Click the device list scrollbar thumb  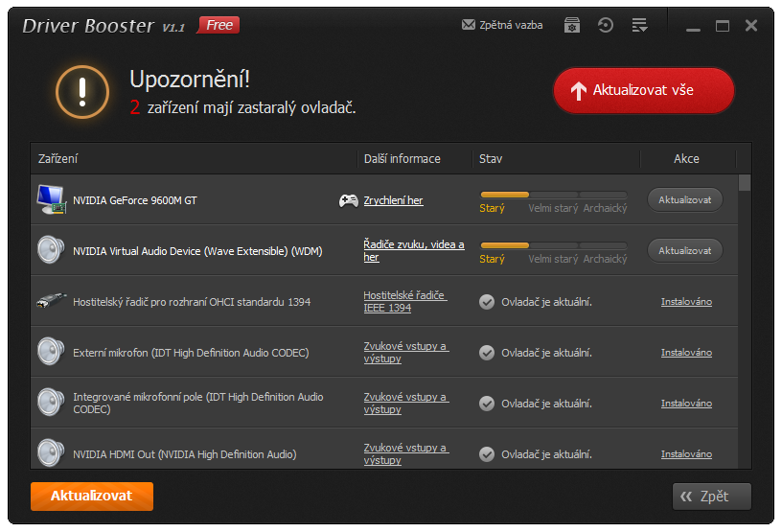pyautogui.click(x=745, y=183)
